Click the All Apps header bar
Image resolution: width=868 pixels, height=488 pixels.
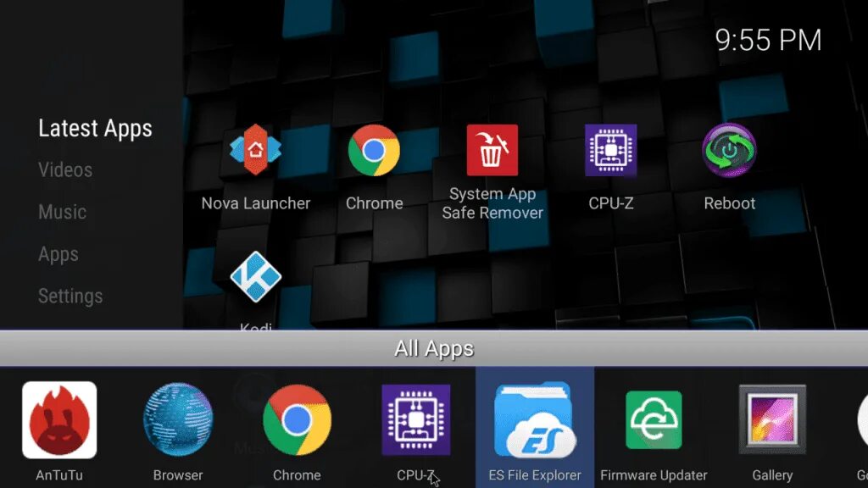click(434, 348)
